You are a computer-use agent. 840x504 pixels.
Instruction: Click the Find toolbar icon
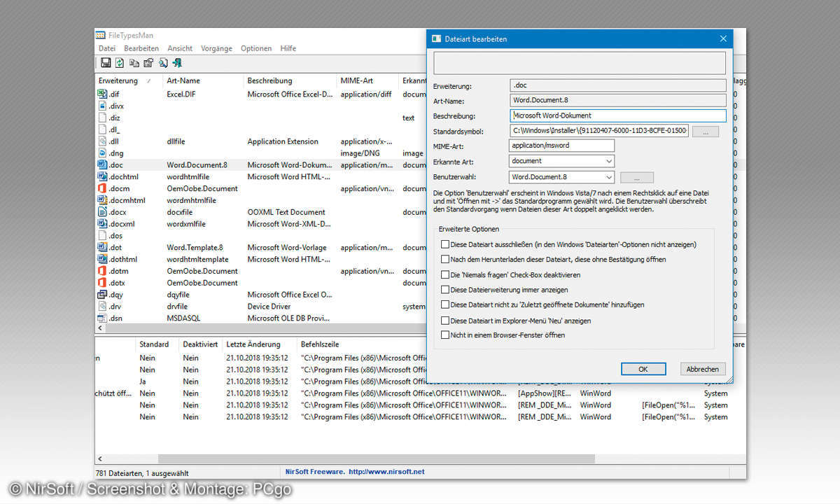163,63
